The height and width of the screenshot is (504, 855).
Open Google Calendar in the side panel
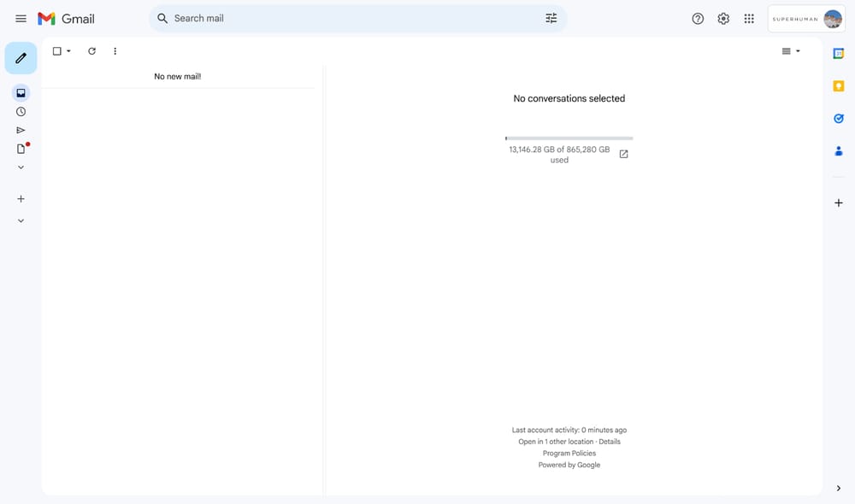pos(839,52)
